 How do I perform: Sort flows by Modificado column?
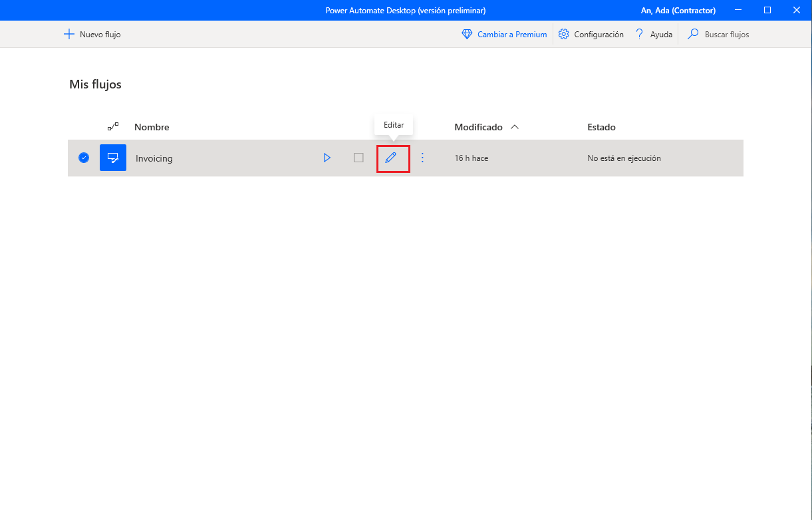[479, 127]
